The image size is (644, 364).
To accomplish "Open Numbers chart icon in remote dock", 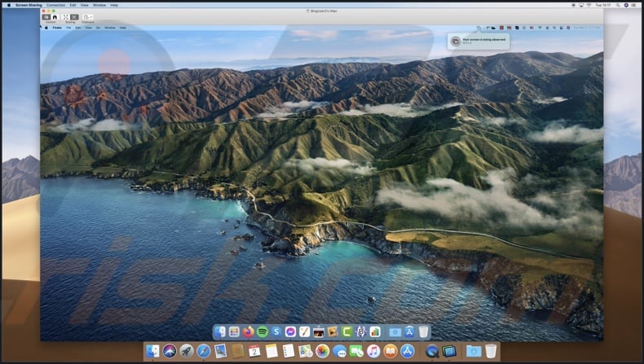I will (x=374, y=331).
